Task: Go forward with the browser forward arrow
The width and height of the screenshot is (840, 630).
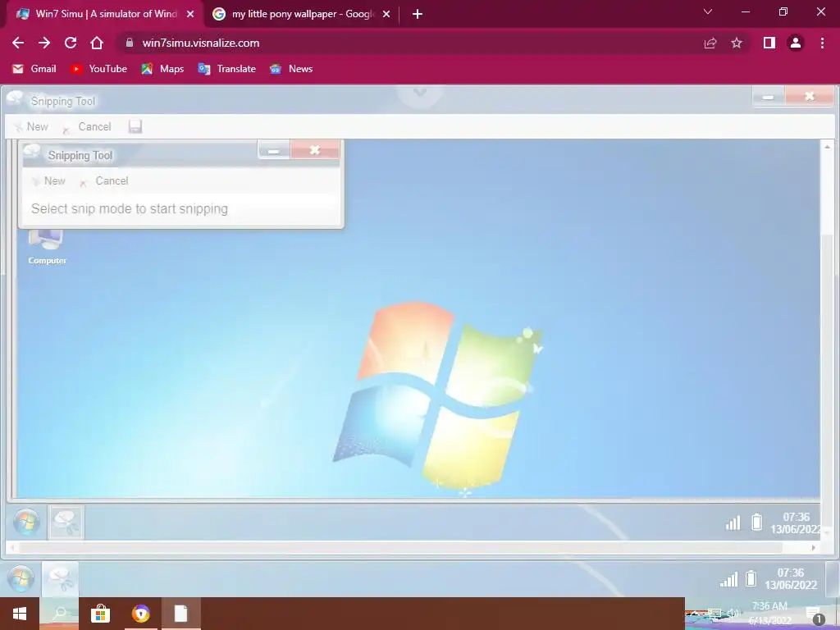Action: tap(44, 43)
